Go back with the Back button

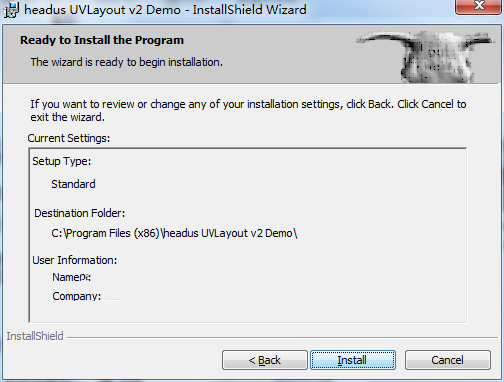tap(265, 360)
